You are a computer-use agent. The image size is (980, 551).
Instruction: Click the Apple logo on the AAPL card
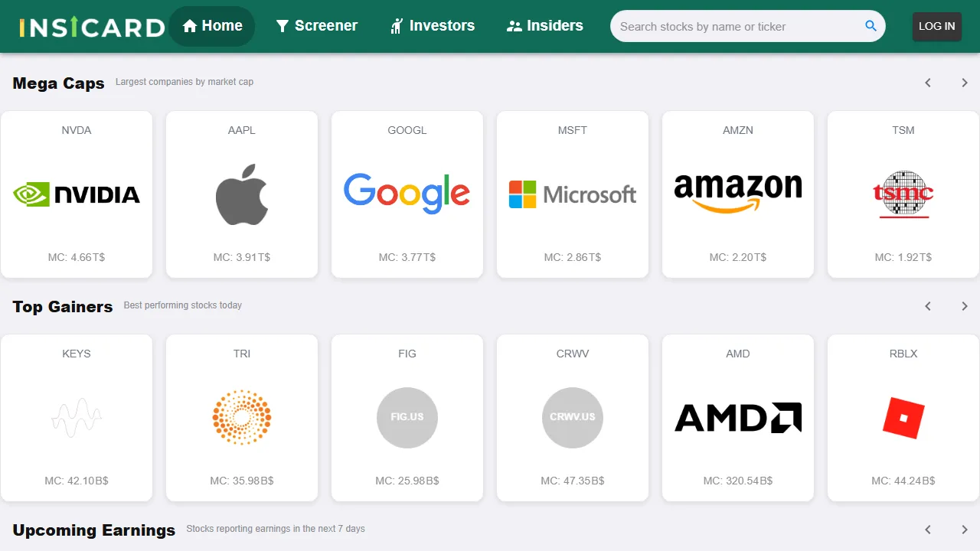tap(242, 194)
